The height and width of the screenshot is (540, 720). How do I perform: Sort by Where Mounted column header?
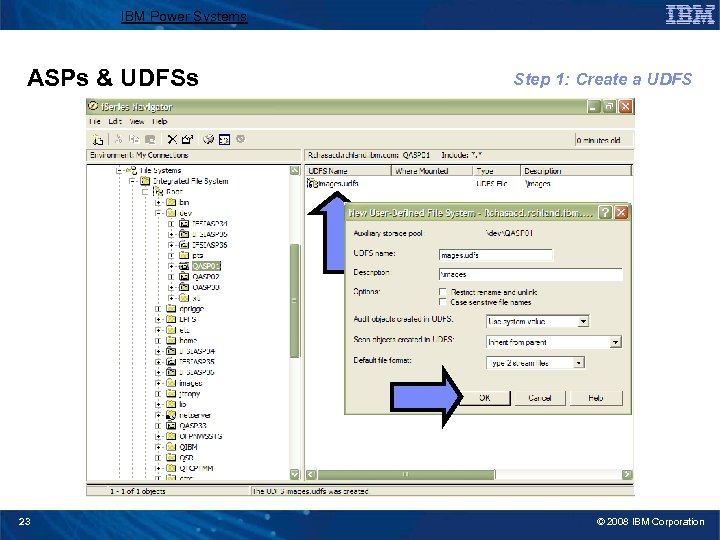432,171
